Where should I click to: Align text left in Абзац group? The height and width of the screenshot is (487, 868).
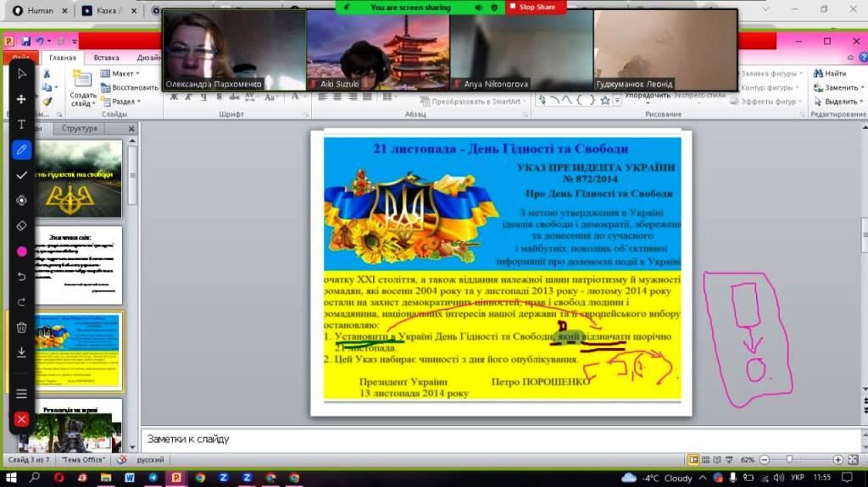tap(322, 97)
